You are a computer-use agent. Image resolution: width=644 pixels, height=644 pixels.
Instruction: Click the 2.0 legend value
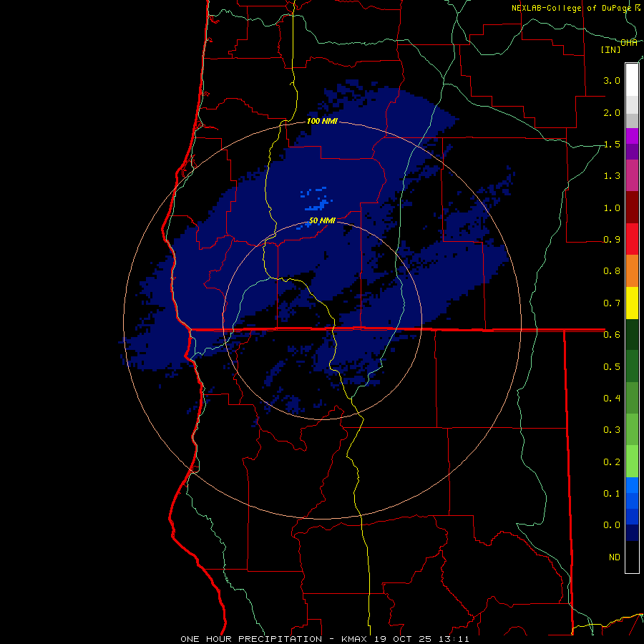pos(612,112)
